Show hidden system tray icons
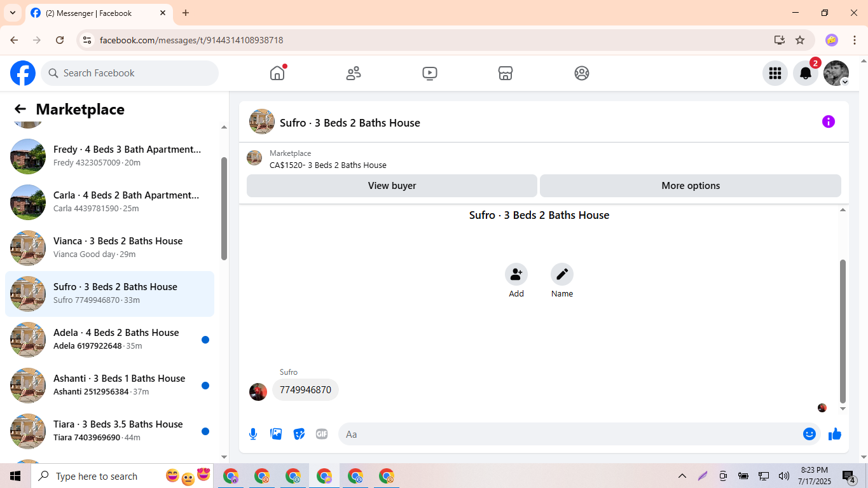The image size is (868, 488). 682,476
